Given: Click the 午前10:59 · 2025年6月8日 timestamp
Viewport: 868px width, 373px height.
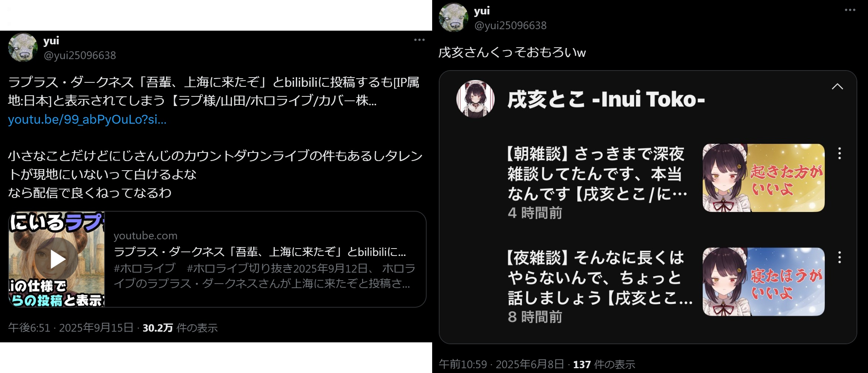Looking at the screenshot, I should 501,365.
